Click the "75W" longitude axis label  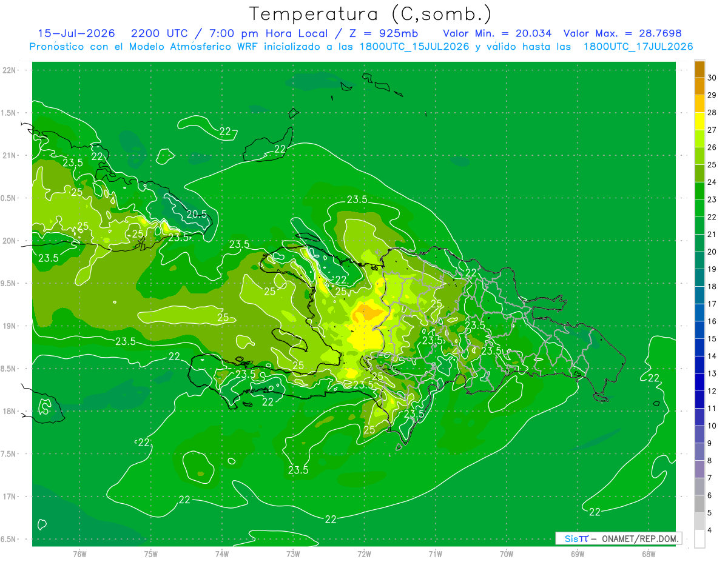click(x=151, y=554)
